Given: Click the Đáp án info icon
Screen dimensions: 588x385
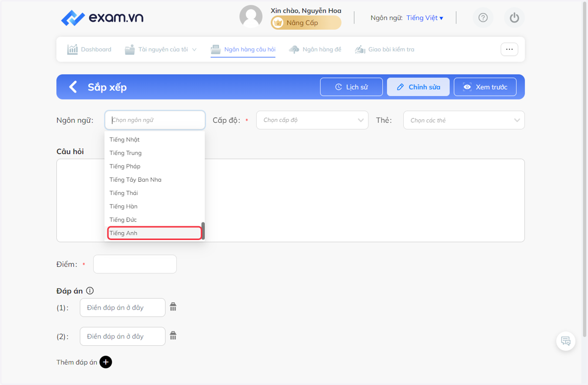Looking at the screenshot, I should 90,291.
